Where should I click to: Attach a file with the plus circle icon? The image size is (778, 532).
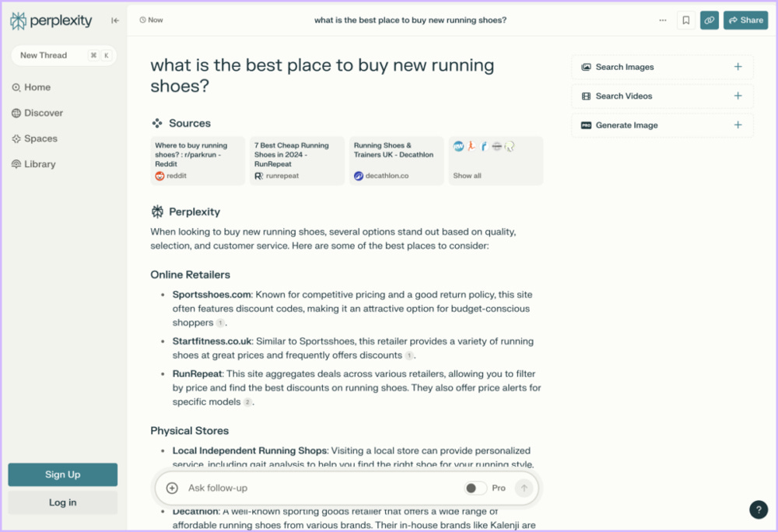[x=172, y=488]
